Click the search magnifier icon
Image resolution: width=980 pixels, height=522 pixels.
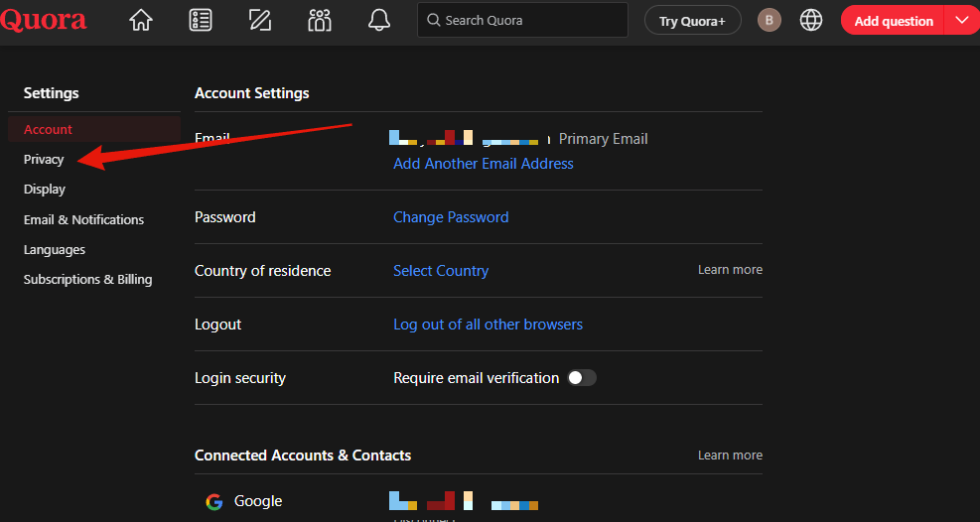click(433, 20)
